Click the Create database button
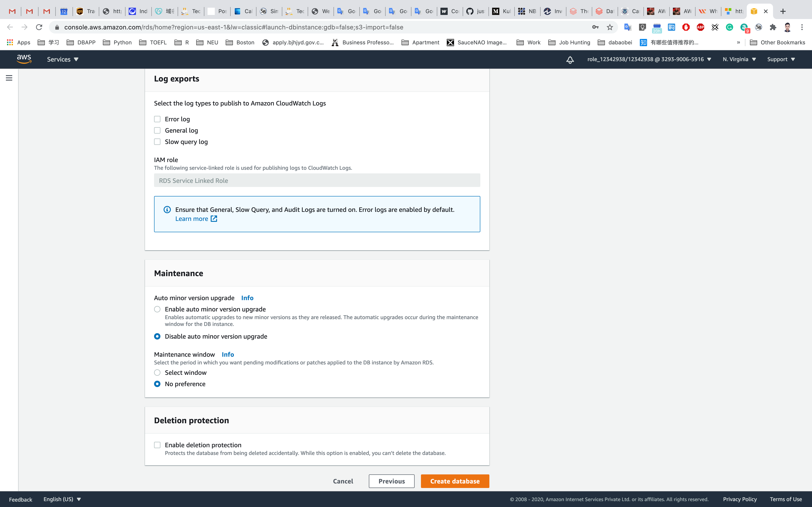This screenshot has height=507, width=812. [455, 481]
